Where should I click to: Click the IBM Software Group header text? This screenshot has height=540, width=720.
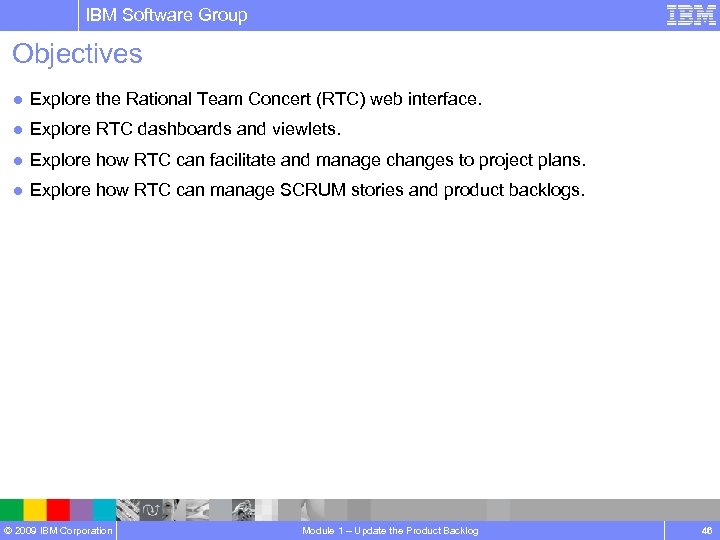click(166, 15)
